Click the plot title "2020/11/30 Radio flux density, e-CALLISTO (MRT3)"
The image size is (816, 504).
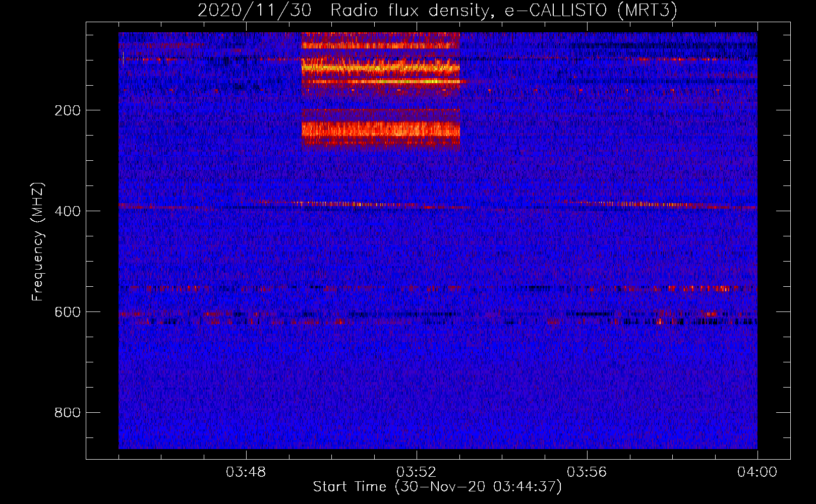pos(437,10)
